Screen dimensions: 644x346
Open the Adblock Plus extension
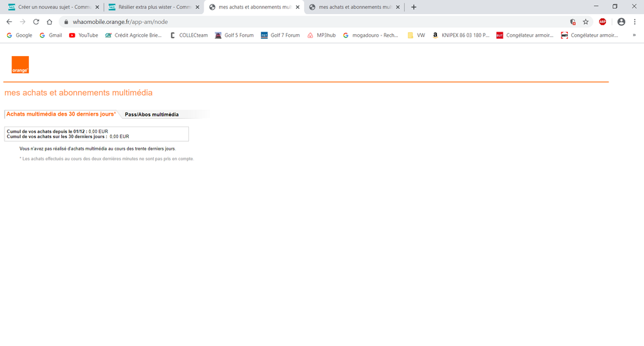click(x=603, y=22)
